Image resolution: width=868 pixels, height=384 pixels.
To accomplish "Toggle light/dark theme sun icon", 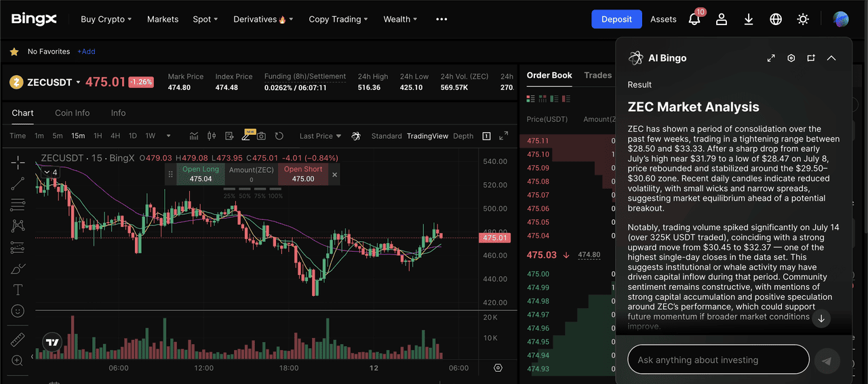I will (803, 20).
